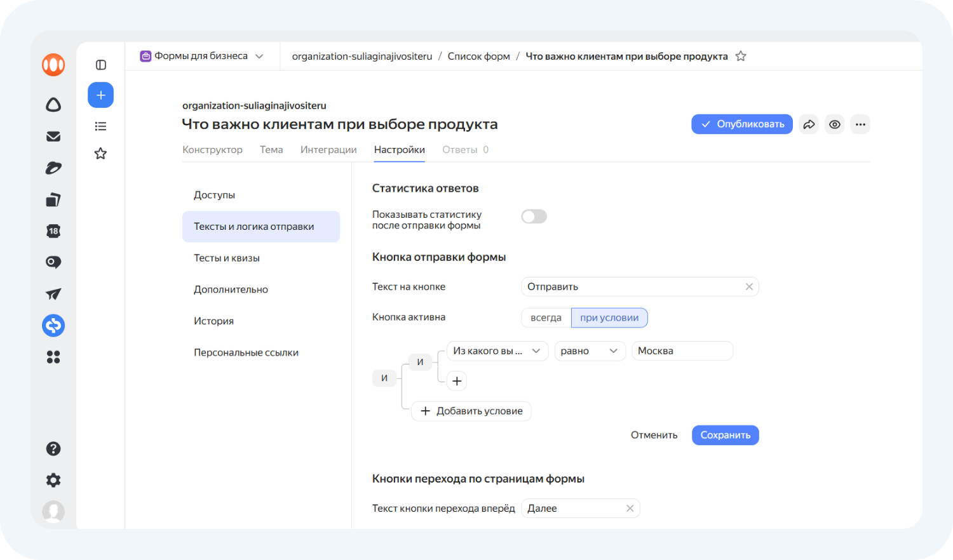Open Из какого вы question dropdown

pos(497,351)
